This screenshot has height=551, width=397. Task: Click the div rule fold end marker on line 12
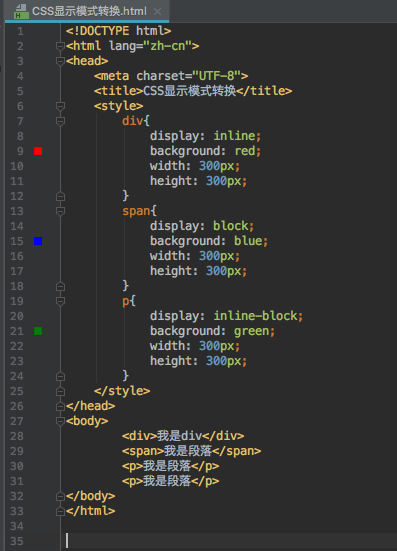60,196
